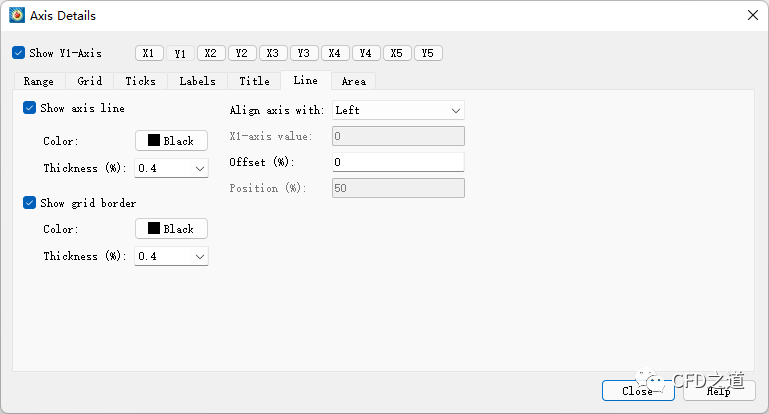Disable the Show axis line checkbox
This screenshot has width=769, height=414.
pos(30,108)
